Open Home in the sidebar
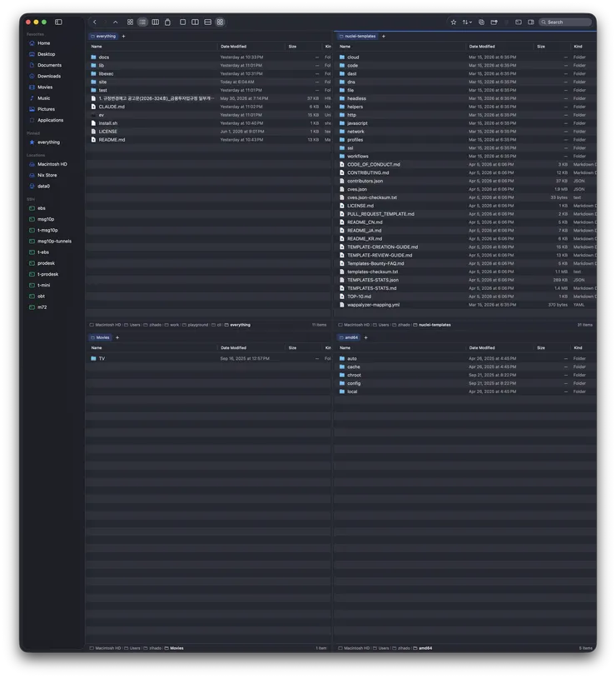This screenshot has width=616, height=678. click(43, 43)
